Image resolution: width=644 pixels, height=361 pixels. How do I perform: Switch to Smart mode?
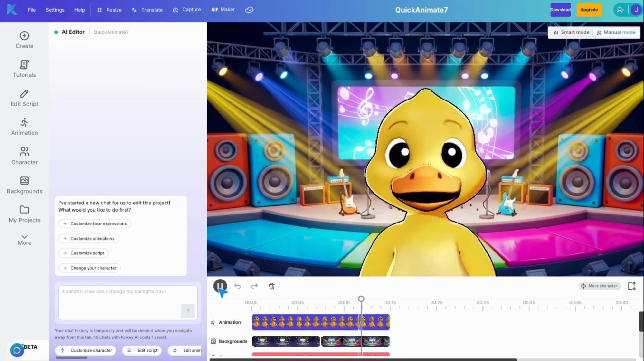pyautogui.click(x=571, y=32)
